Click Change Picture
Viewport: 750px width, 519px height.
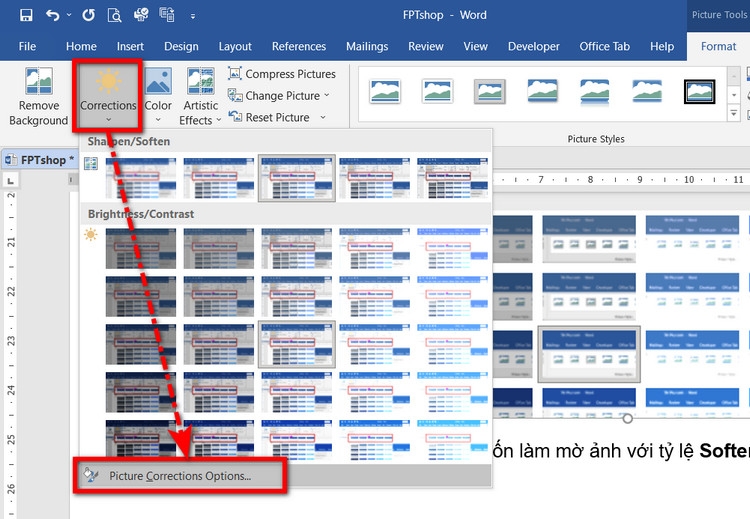point(274,96)
